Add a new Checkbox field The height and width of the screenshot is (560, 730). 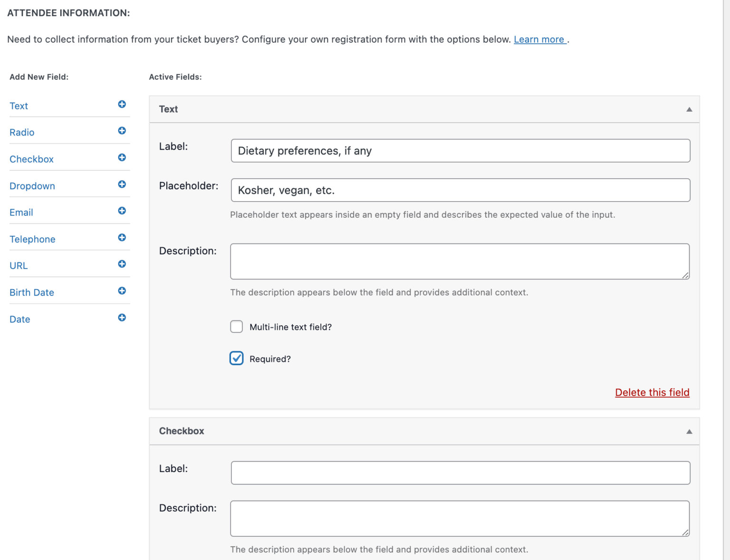tap(122, 157)
